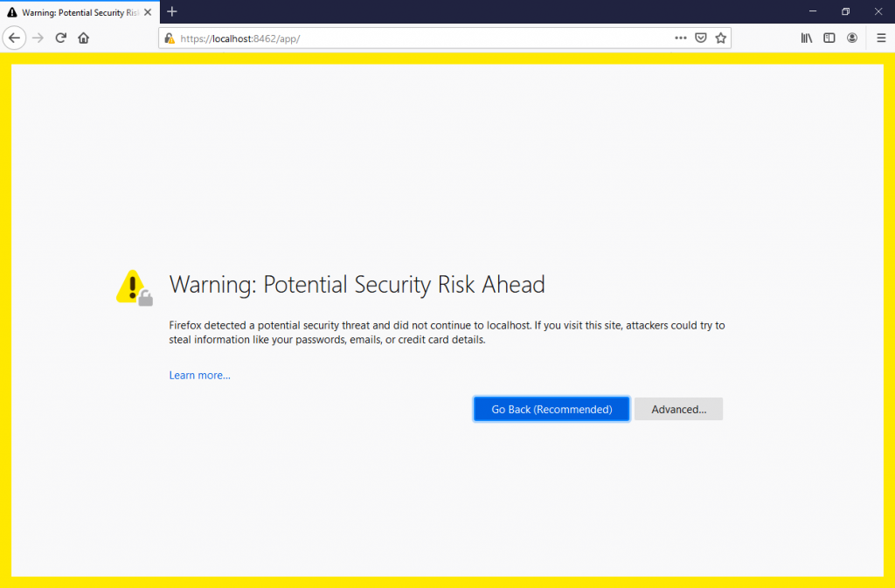Click the content blocking shield icon
This screenshot has height=588, width=895.
tap(701, 38)
